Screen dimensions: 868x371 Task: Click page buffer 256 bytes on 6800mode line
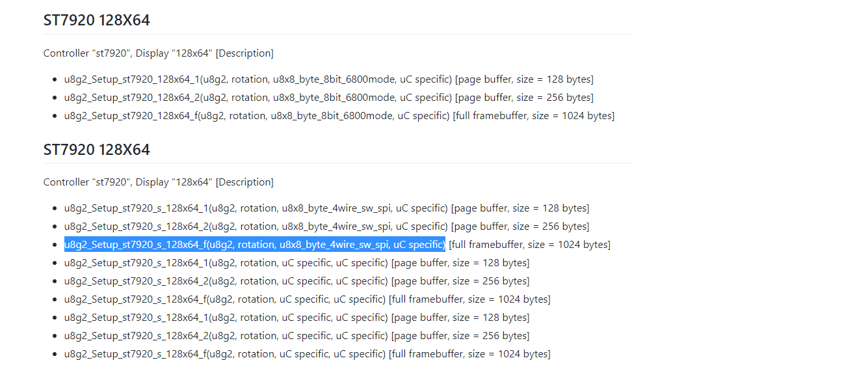click(x=524, y=98)
